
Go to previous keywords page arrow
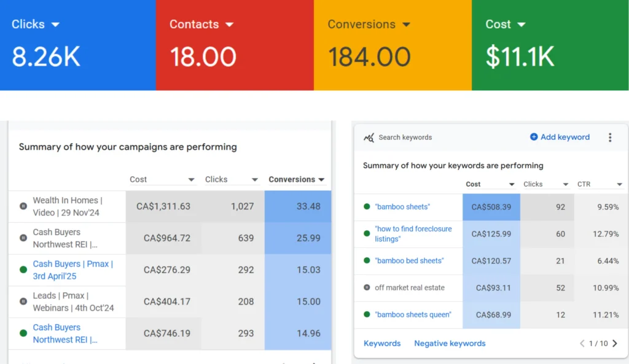point(582,344)
